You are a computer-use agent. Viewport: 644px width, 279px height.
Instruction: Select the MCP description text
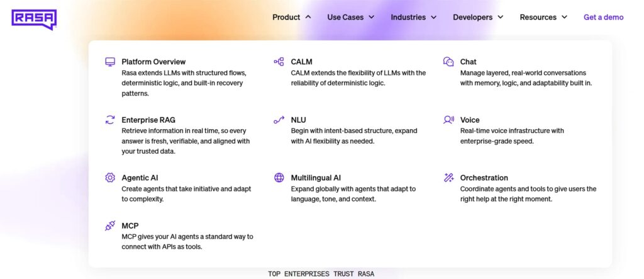[187, 241]
